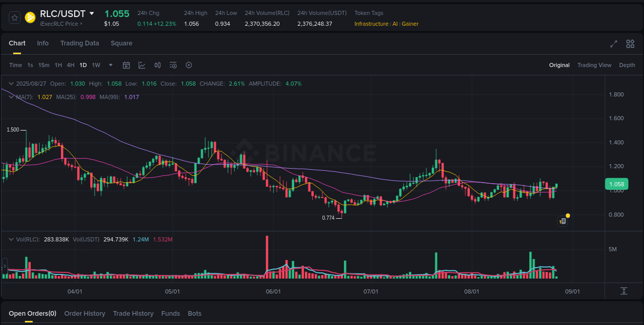Open the Order History tab

84,313
